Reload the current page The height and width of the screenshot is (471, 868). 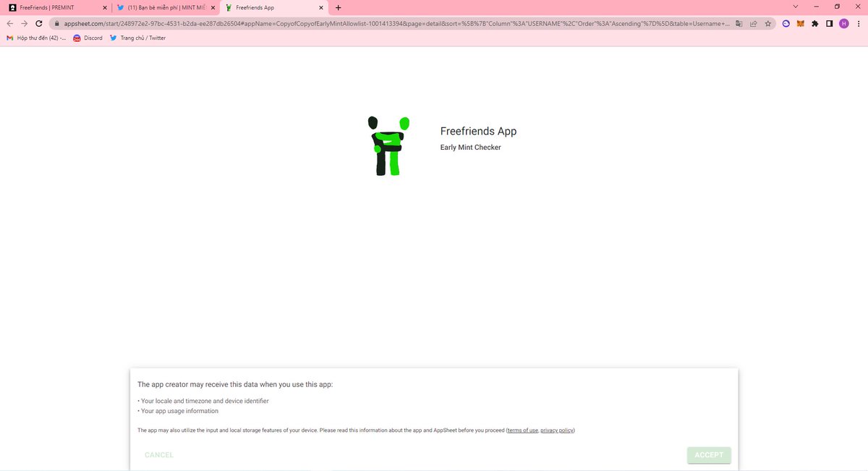click(x=40, y=23)
